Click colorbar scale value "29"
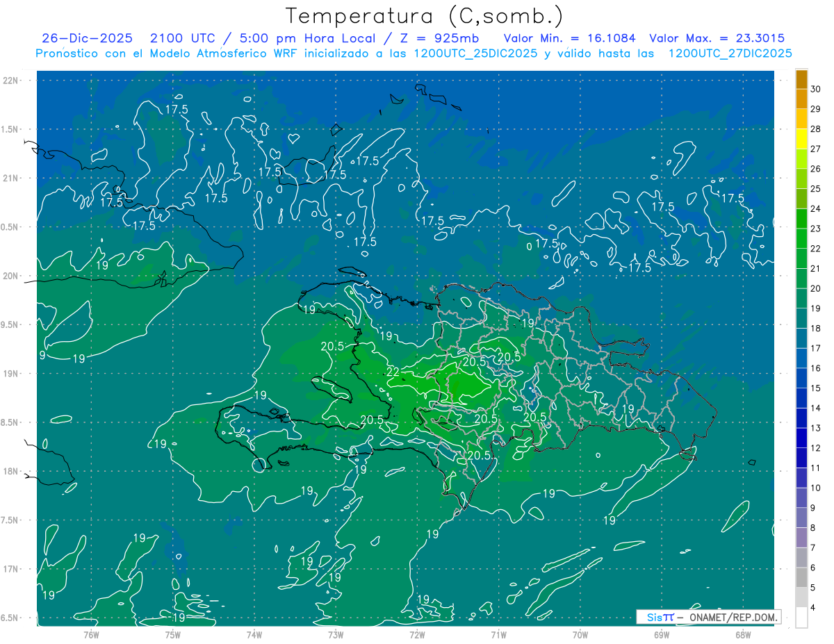This screenshot has width=834, height=644. tap(817, 109)
